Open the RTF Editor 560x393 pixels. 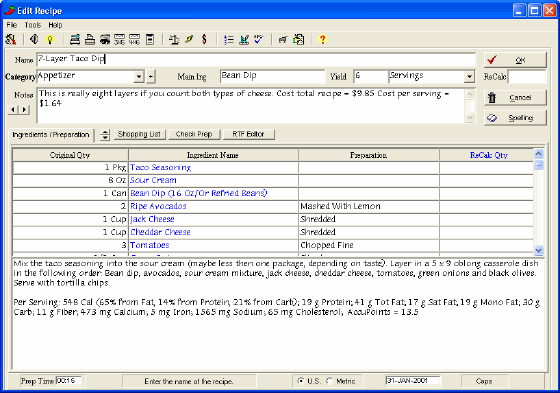pyautogui.click(x=249, y=134)
